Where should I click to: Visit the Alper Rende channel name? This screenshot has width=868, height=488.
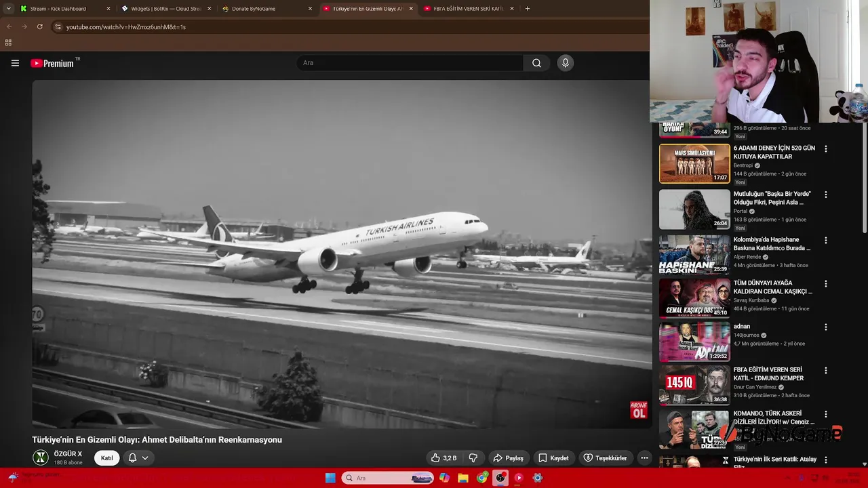747,257
